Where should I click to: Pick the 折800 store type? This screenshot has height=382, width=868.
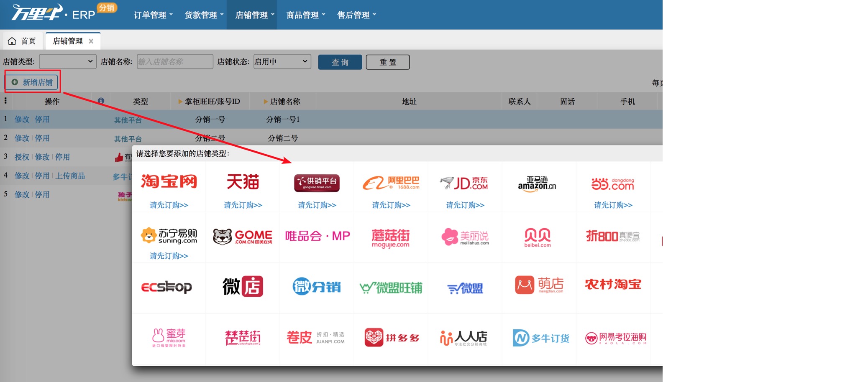click(x=613, y=236)
